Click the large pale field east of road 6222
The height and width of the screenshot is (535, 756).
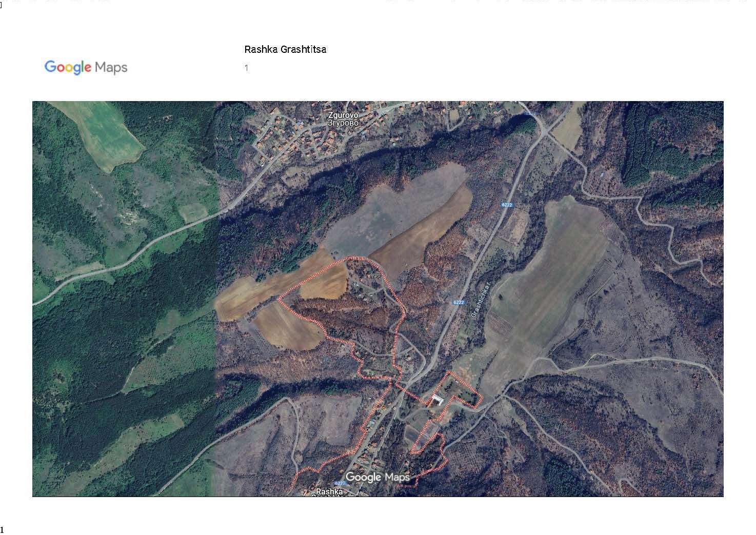[554, 272]
